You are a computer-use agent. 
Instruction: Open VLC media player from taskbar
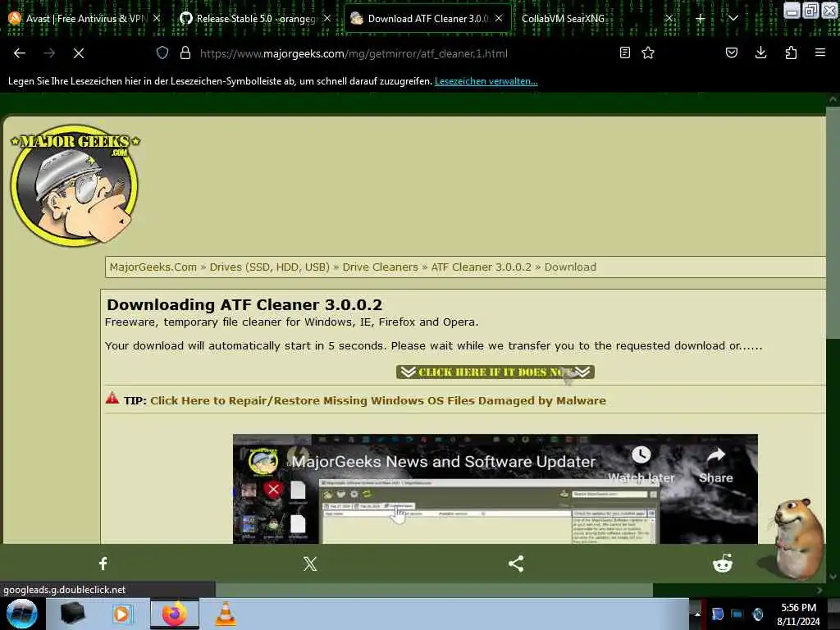(x=226, y=614)
